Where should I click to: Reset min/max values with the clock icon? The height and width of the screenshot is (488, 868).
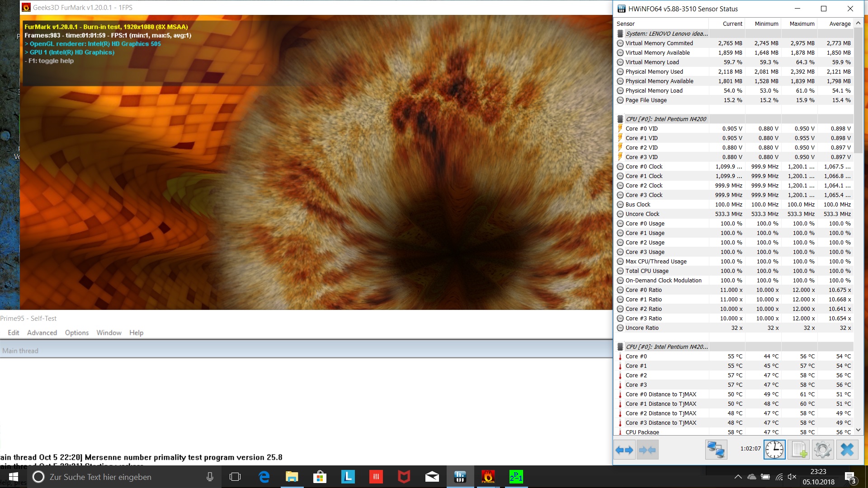(x=774, y=450)
